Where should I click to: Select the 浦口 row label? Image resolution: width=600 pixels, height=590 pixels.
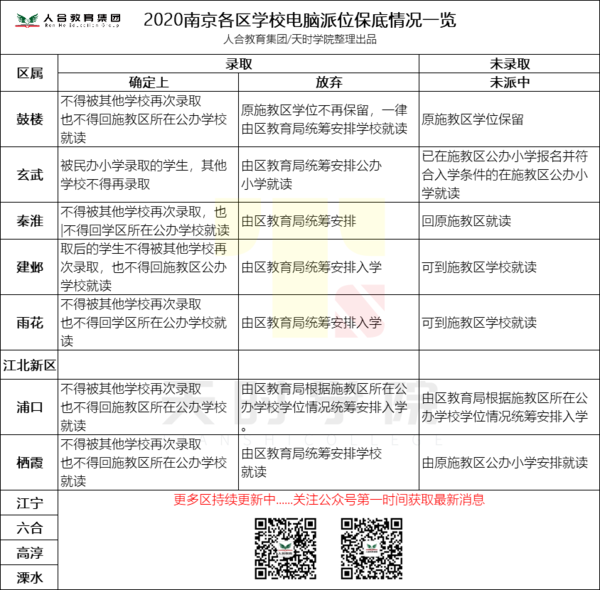coord(29,407)
